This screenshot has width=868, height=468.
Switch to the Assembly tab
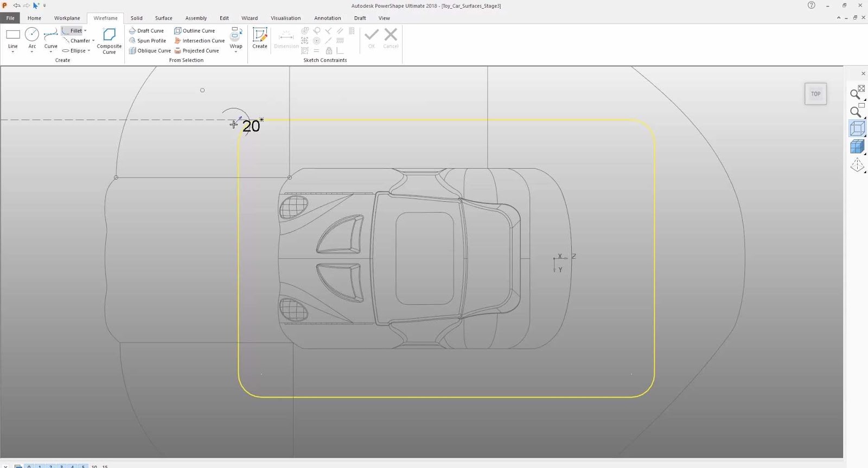pos(196,18)
